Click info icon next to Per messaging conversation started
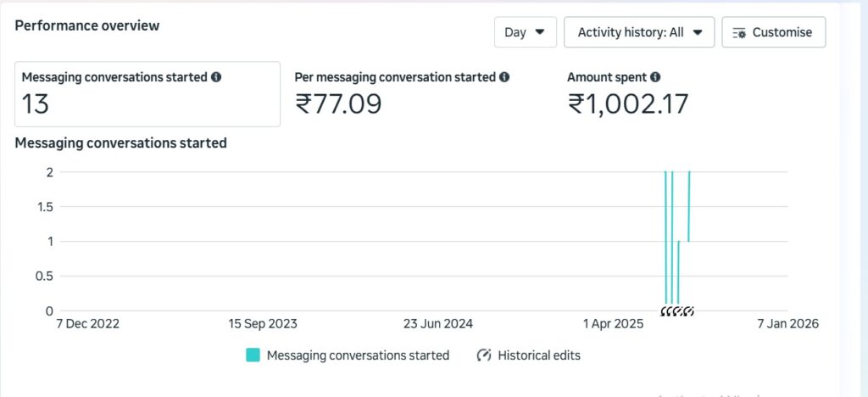The width and height of the screenshot is (868, 397). coord(504,77)
